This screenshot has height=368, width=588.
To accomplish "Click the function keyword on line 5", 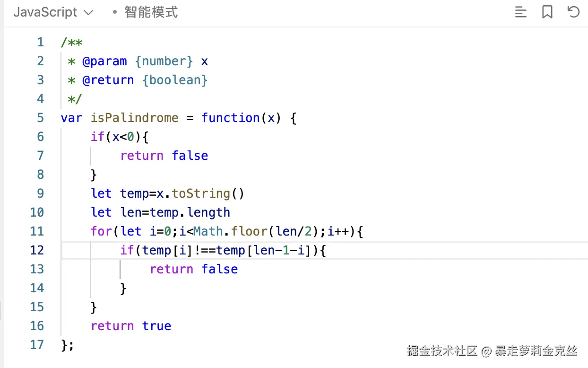I will (x=230, y=118).
